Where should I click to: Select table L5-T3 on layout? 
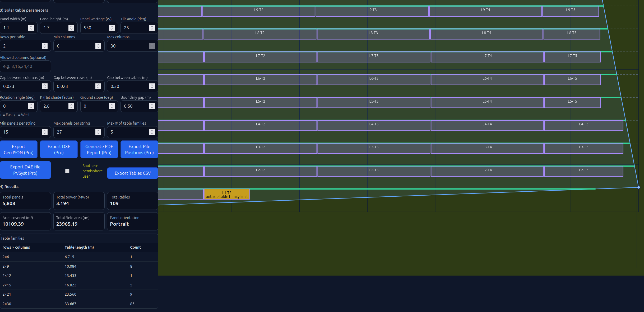point(374,103)
